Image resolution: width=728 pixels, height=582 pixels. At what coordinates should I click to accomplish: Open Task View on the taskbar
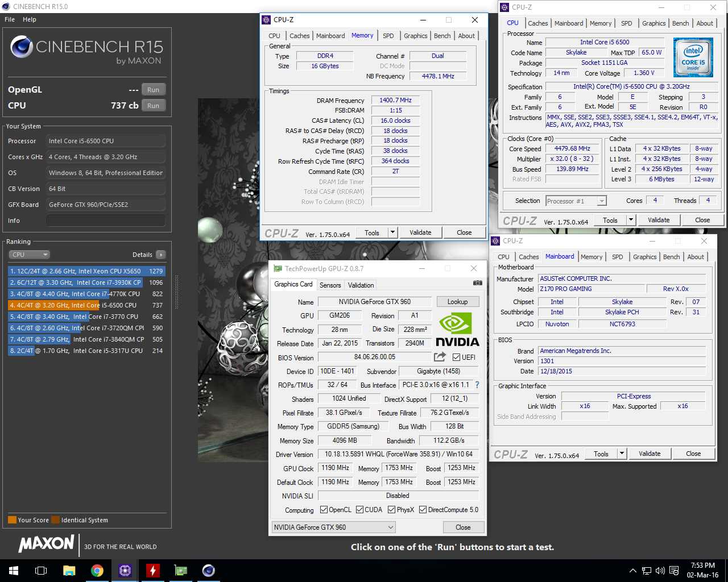click(41, 571)
